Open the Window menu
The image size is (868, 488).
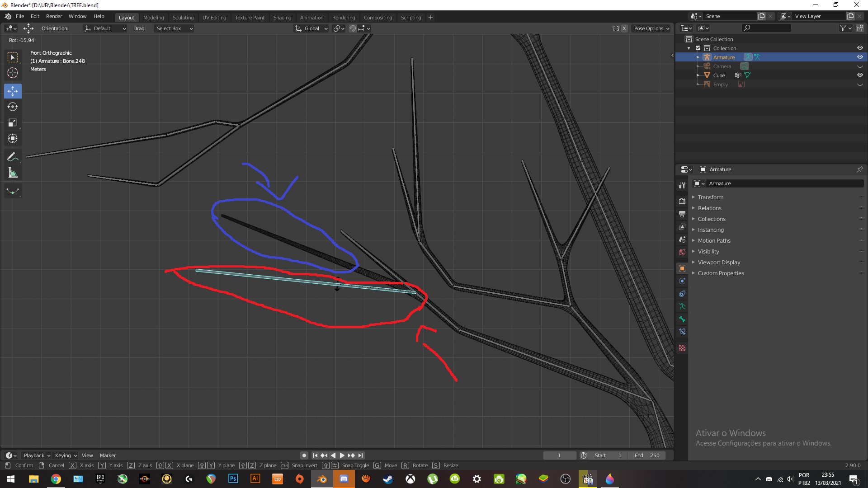click(77, 16)
